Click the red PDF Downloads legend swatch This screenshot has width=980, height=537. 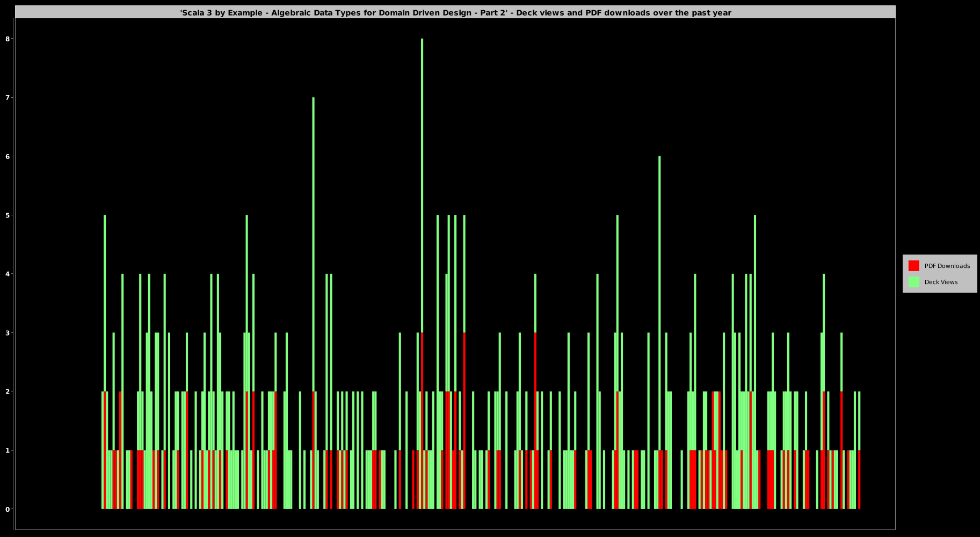pos(913,266)
